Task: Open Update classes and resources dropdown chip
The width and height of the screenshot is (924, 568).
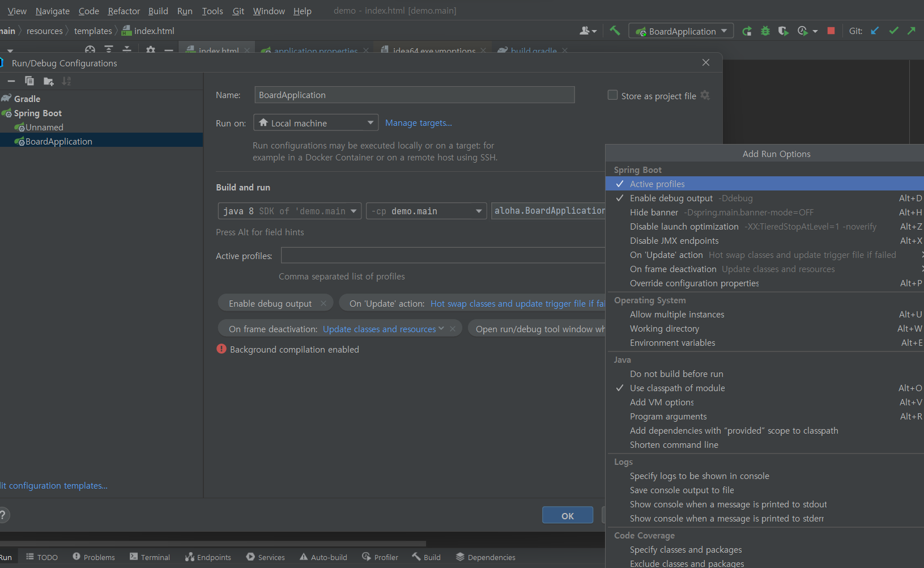Action: point(384,329)
